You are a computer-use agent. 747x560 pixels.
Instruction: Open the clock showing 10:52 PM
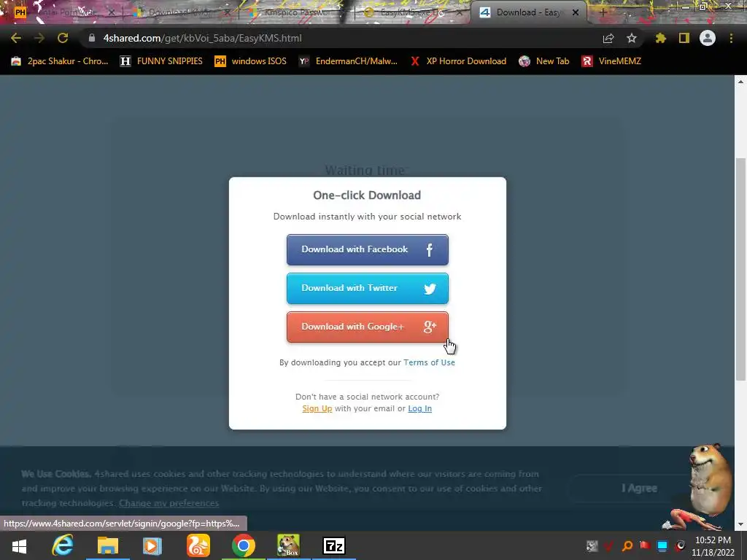pos(713,546)
